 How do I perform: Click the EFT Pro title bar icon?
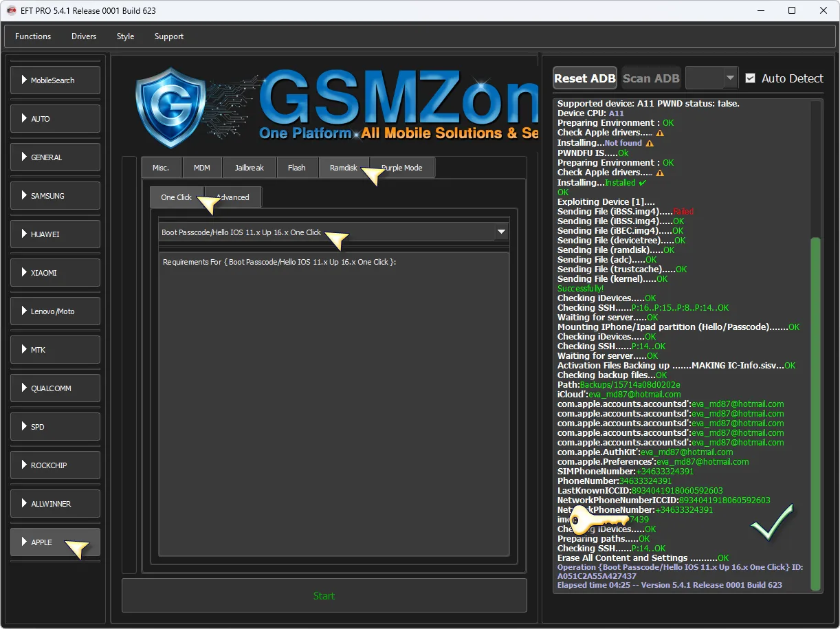click(12, 11)
